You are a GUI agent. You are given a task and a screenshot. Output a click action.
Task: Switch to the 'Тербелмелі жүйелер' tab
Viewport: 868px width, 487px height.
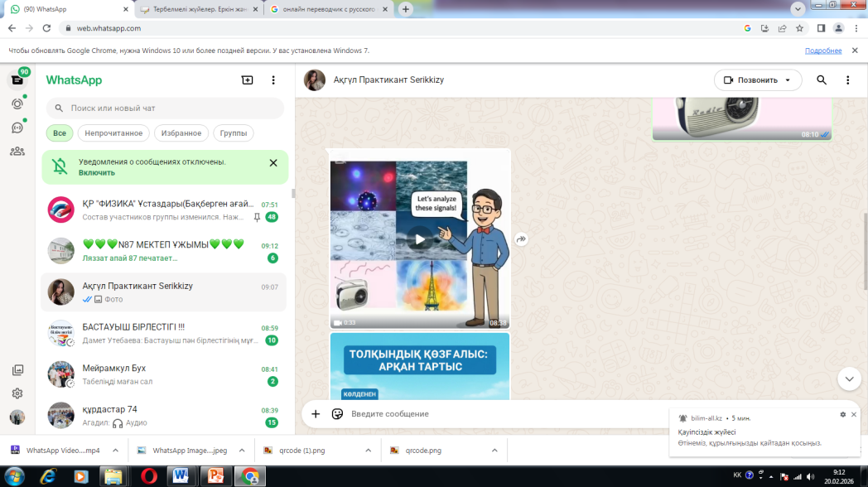coord(198,9)
